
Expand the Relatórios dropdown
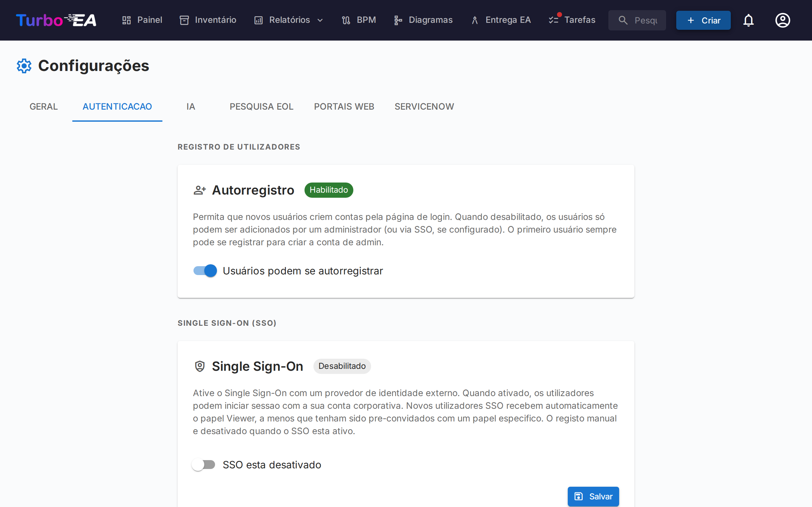click(x=320, y=20)
